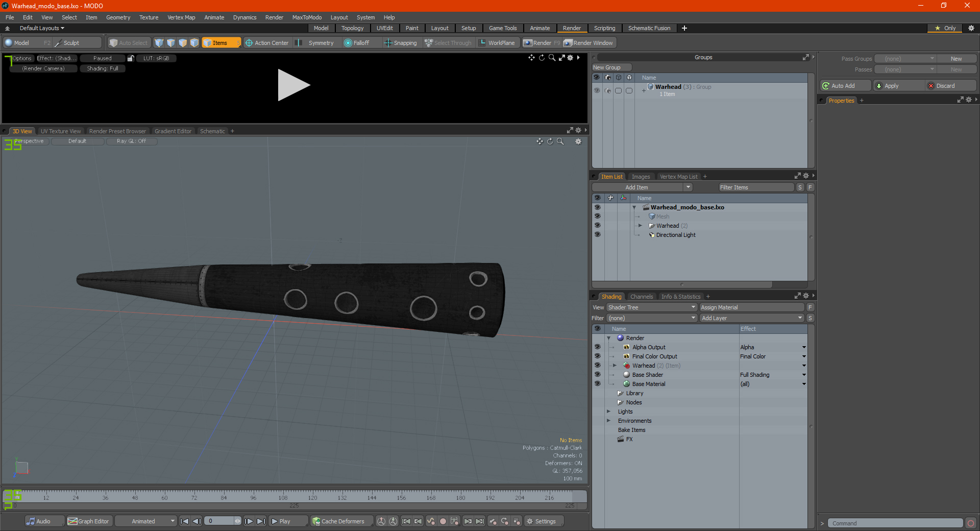The width and height of the screenshot is (980, 531).
Task: Click preview lock icon next to Paused
Action: [x=131, y=58]
